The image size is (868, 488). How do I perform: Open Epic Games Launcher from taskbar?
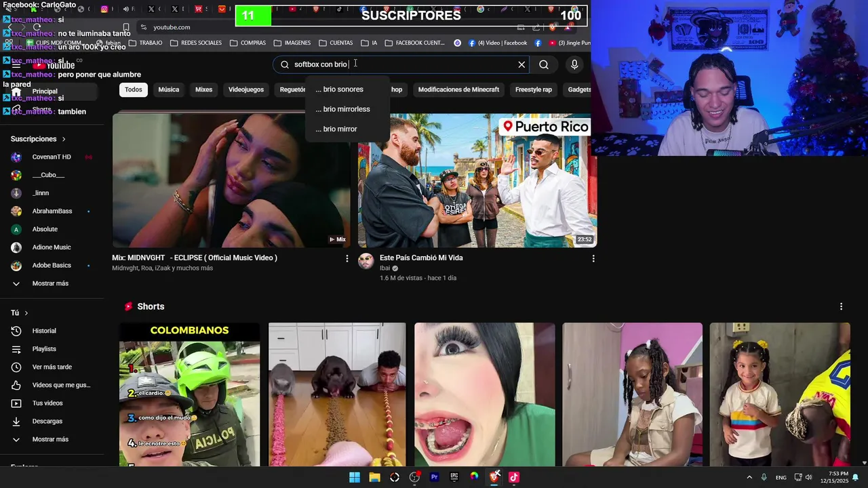point(454,477)
